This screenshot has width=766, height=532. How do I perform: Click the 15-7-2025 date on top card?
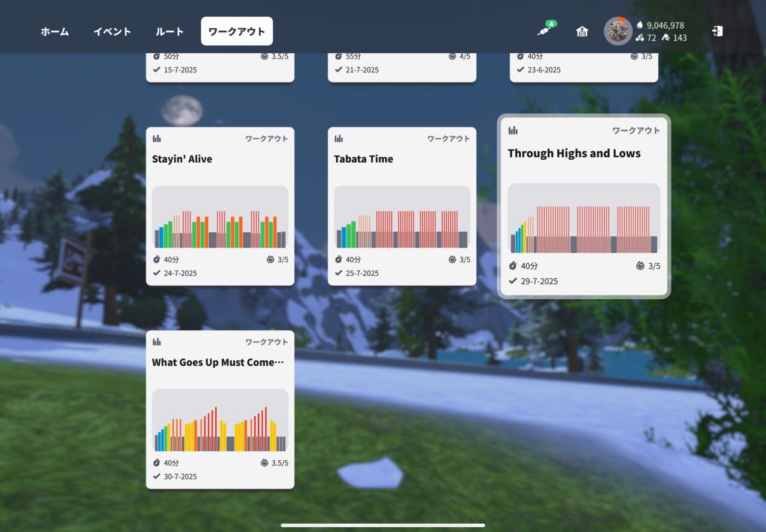point(180,70)
